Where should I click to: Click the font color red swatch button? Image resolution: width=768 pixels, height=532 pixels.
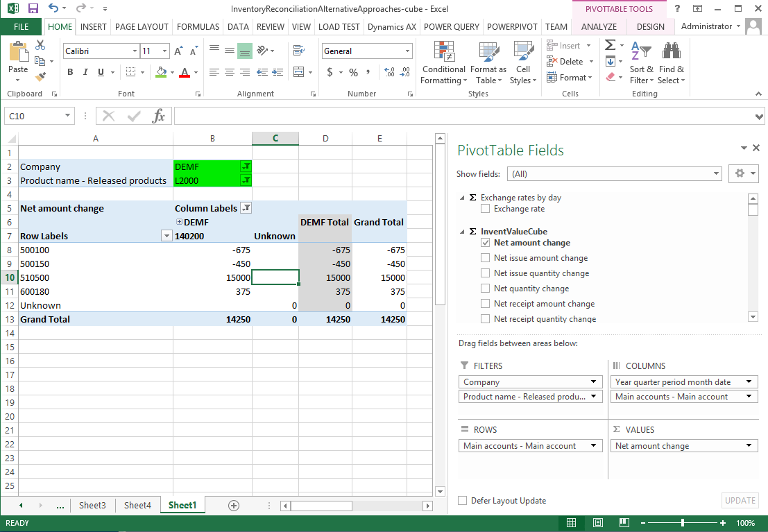click(x=185, y=73)
